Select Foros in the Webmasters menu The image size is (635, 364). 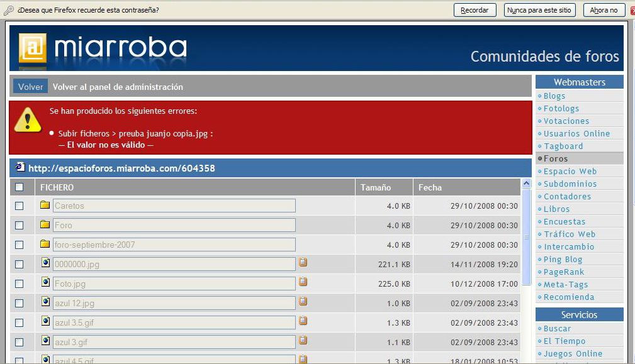tap(556, 158)
